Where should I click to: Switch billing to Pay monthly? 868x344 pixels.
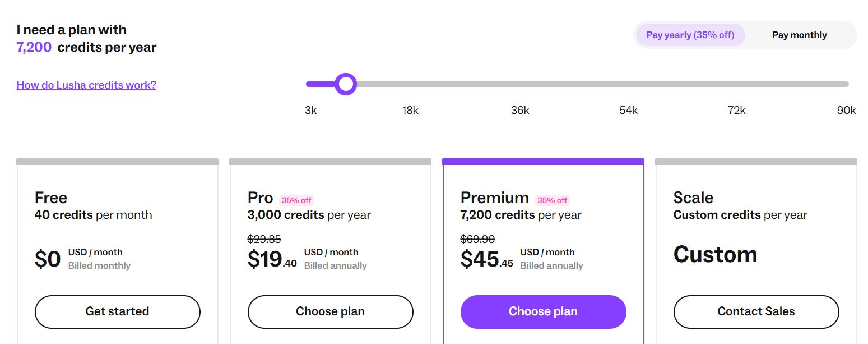pos(799,35)
